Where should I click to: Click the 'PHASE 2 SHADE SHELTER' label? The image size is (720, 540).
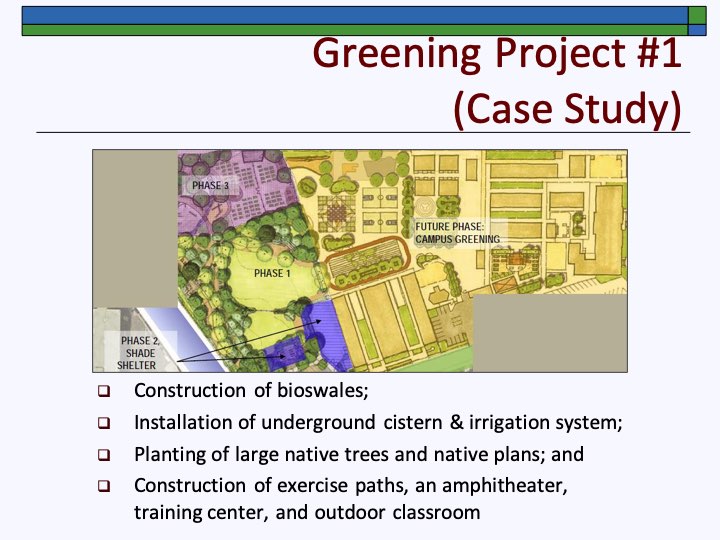[138, 353]
